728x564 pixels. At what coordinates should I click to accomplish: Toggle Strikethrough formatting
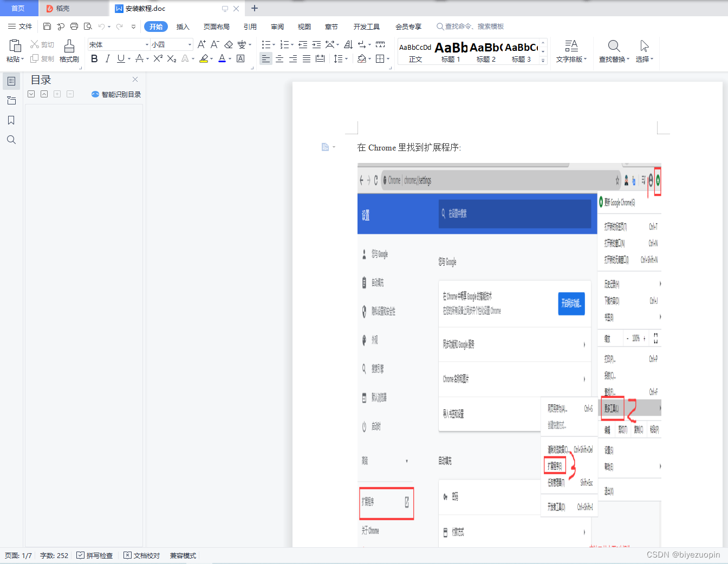click(139, 58)
